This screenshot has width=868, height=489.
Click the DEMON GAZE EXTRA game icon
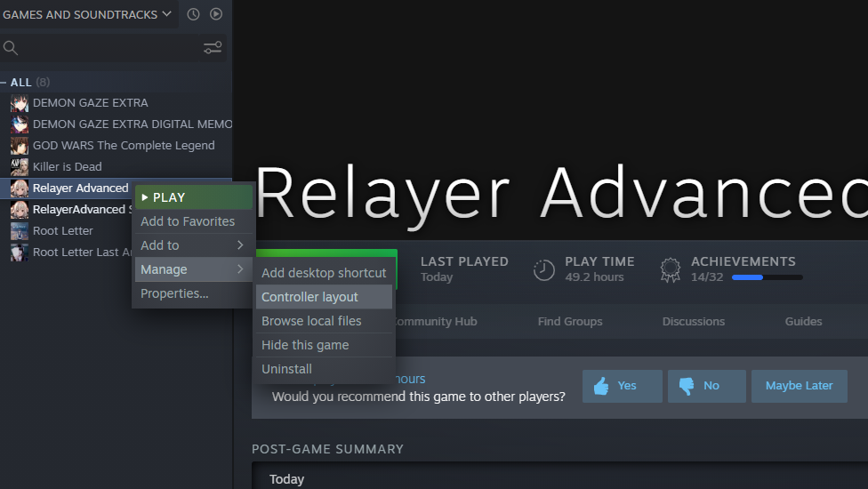click(20, 103)
